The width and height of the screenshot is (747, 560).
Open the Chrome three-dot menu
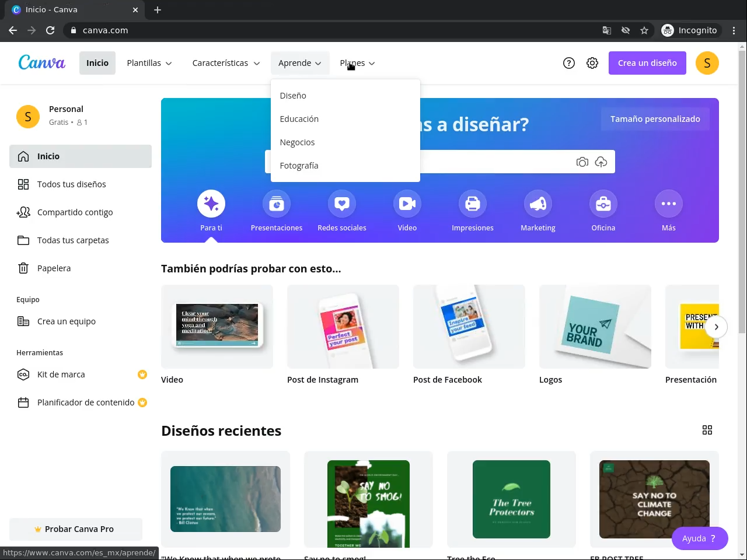click(x=734, y=30)
